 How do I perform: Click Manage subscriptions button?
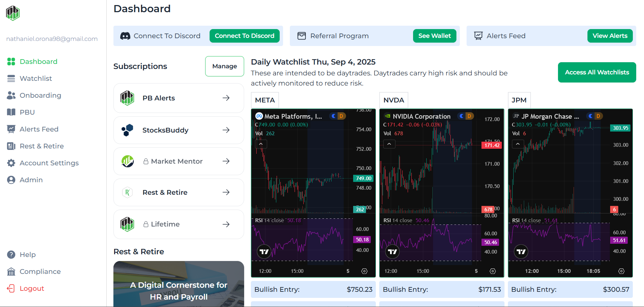pos(224,66)
